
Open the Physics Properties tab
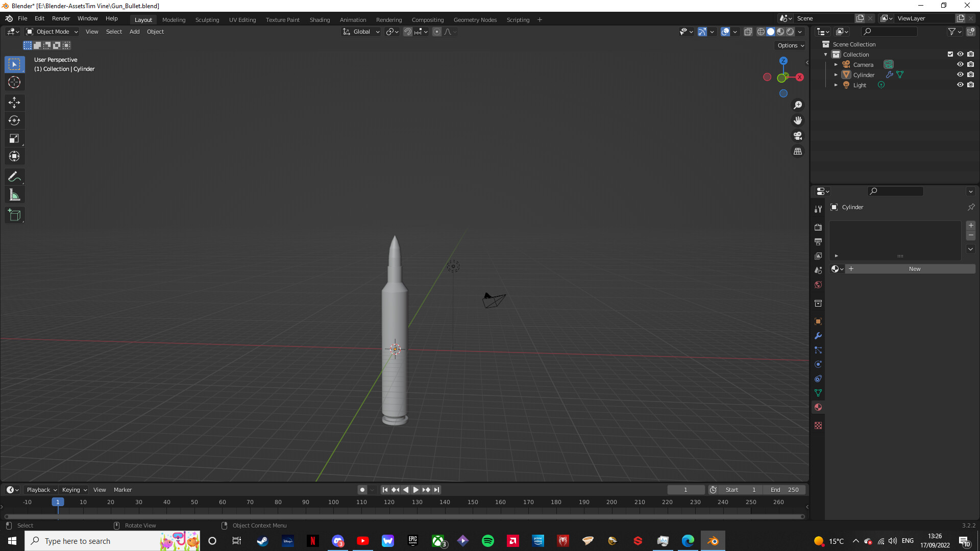pyautogui.click(x=818, y=364)
